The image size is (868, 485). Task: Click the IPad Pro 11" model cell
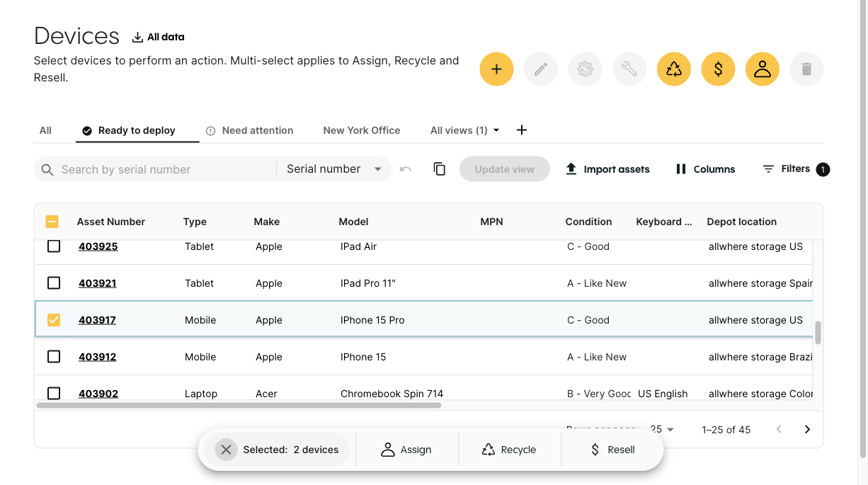pos(368,283)
